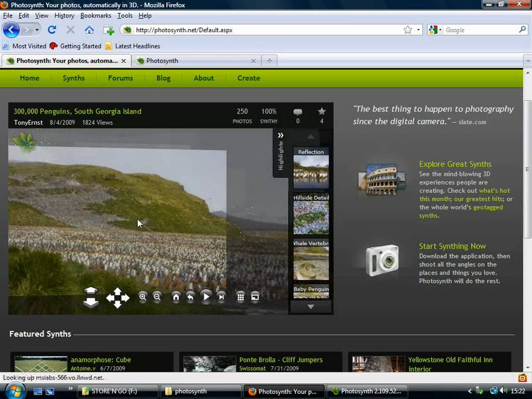The width and height of the screenshot is (532, 399).
Task: Open the Edit menu
Action: pyautogui.click(x=23, y=16)
